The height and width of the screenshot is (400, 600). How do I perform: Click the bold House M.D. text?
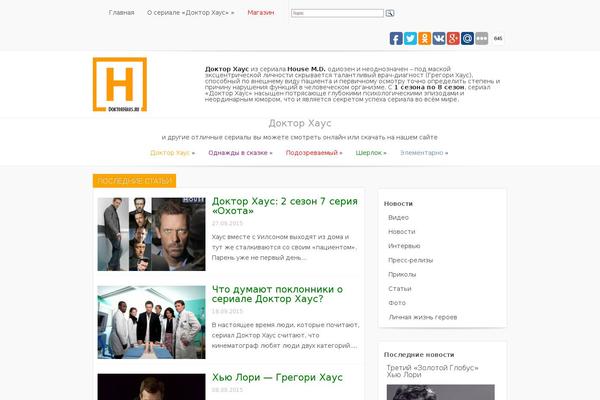[306, 69]
